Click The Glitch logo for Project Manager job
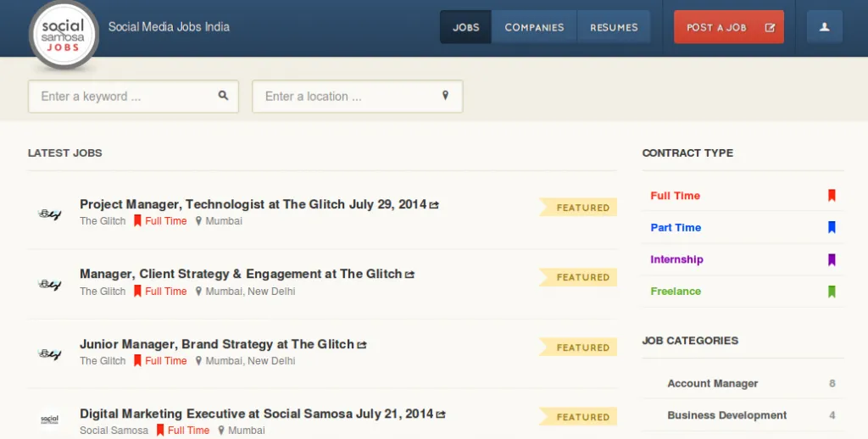Image resolution: width=868 pixels, height=439 pixels. coord(49,214)
